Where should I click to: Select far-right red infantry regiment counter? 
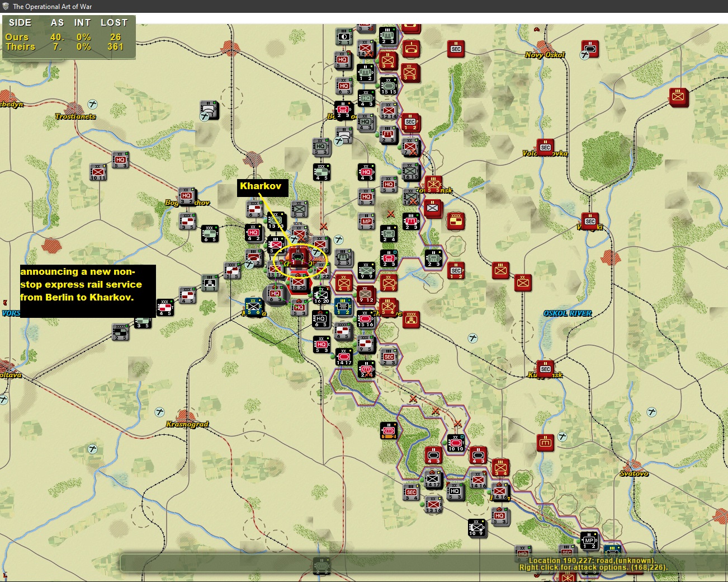[x=678, y=97]
